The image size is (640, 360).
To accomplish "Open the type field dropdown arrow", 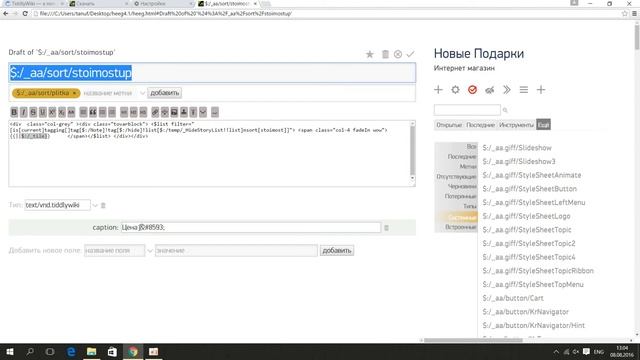I will (95, 205).
